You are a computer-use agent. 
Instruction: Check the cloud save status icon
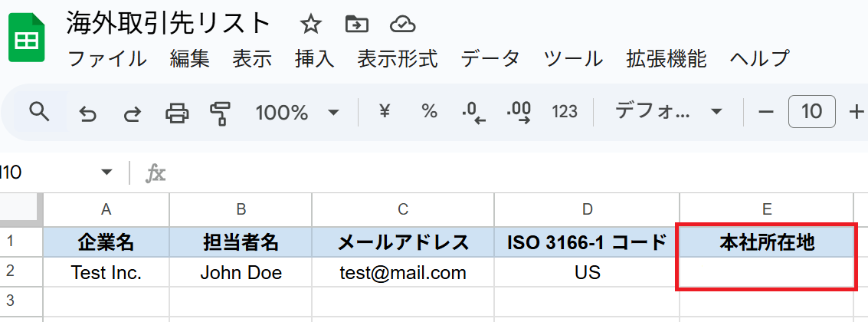(401, 25)
